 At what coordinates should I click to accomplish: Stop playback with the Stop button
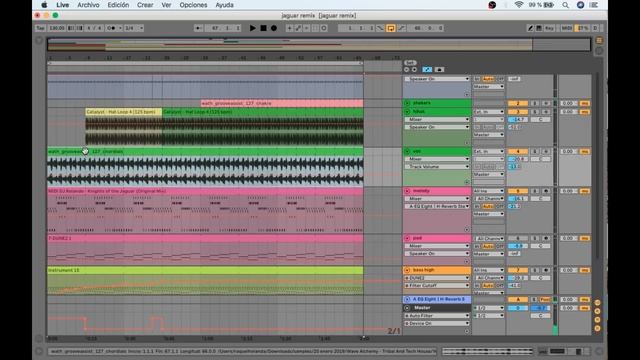coord(263,28)
